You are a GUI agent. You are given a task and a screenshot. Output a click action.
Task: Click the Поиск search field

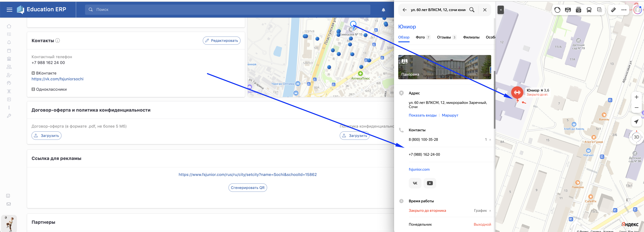coord(227,9)
